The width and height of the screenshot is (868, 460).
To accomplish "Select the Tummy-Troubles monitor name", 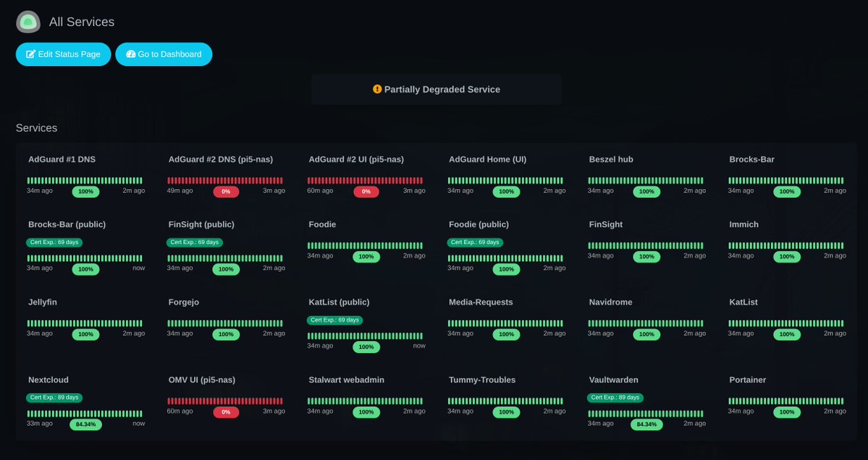I will 482,380.
